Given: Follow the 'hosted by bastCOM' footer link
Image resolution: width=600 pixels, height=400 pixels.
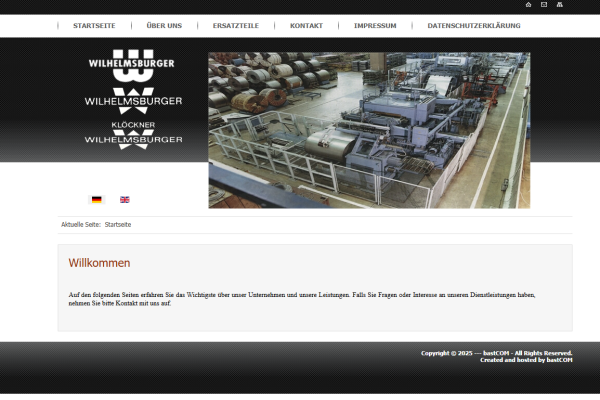Looking at the screenshot, I should pyautogui.click(x=559, y=360).
